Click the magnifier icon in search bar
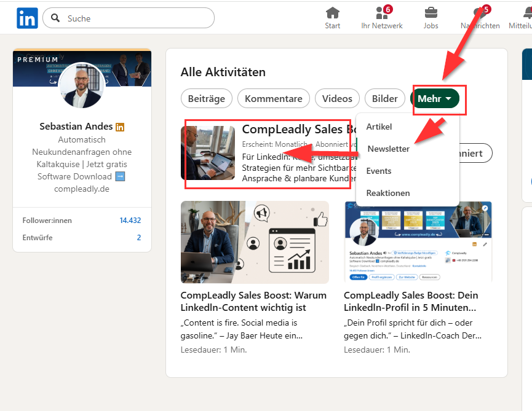Viewport: 532px width, 411px height. [55, 18]
